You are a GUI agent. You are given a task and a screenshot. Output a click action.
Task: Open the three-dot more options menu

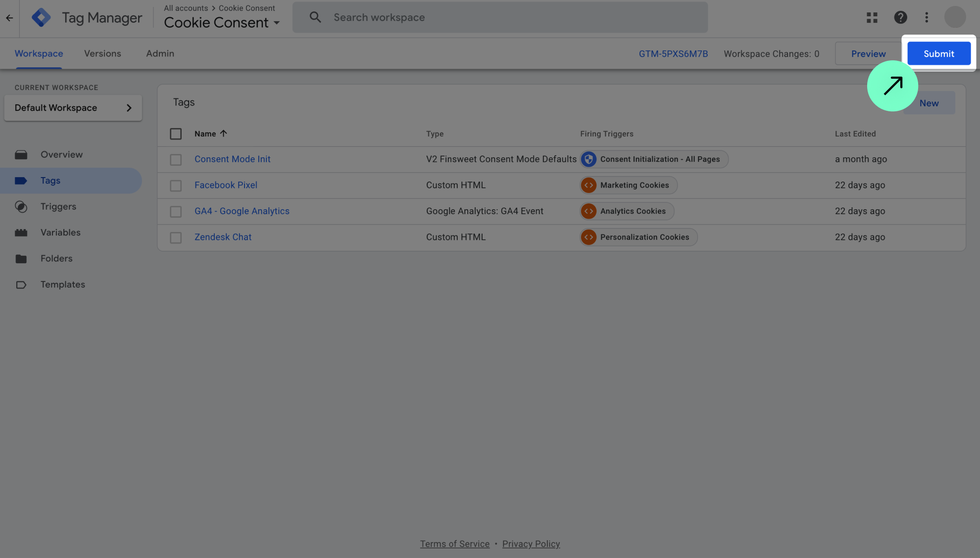pos(927,18)
